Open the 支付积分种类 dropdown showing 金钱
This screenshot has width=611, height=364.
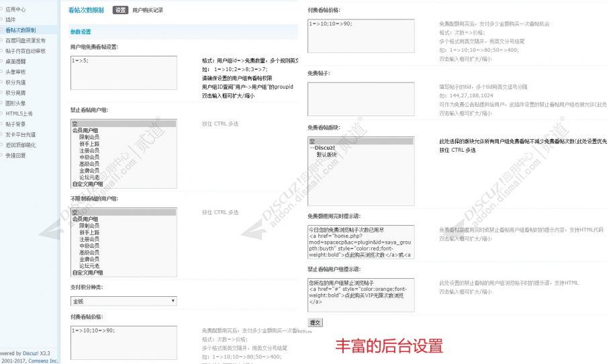[124, 302]
